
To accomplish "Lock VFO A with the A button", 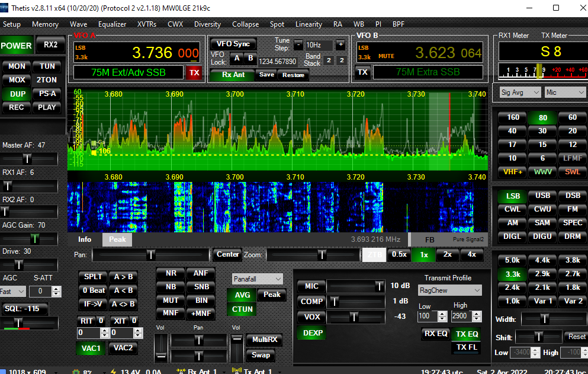I will click(x=236, y=58).
